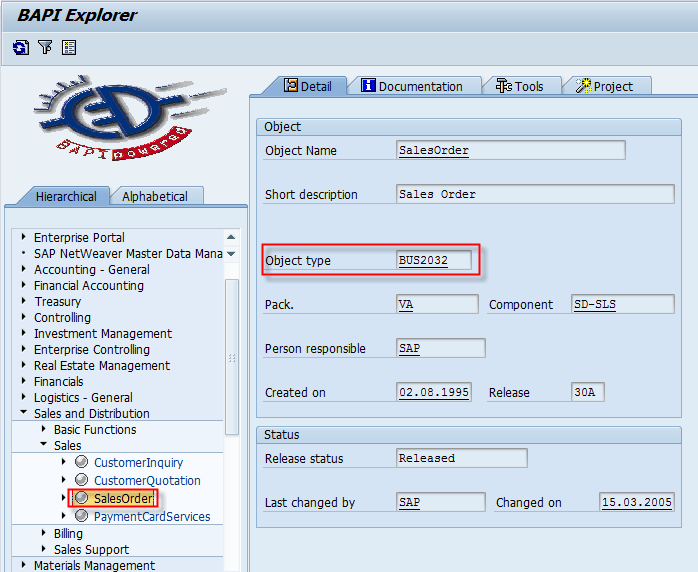This screenshot has width=698, height=572.
Task: Expand the Accounting - General node
Action: pyautogui.click(x=24, y=269)
